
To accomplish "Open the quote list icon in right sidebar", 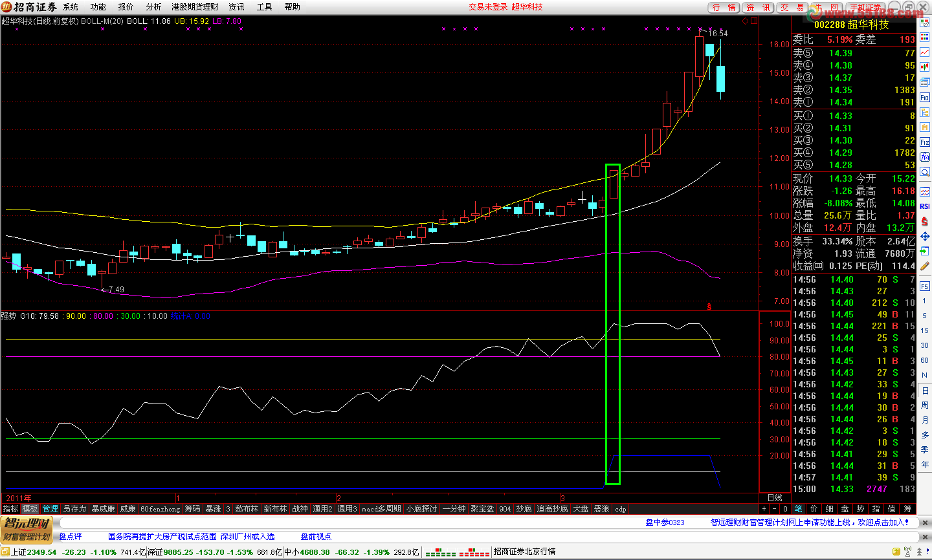I will [924, 38].
